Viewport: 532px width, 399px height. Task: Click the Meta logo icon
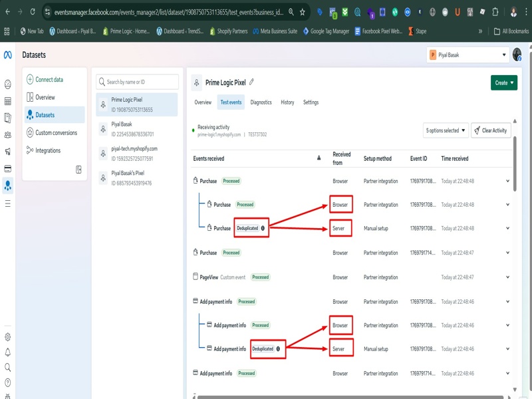pos(8,55)
